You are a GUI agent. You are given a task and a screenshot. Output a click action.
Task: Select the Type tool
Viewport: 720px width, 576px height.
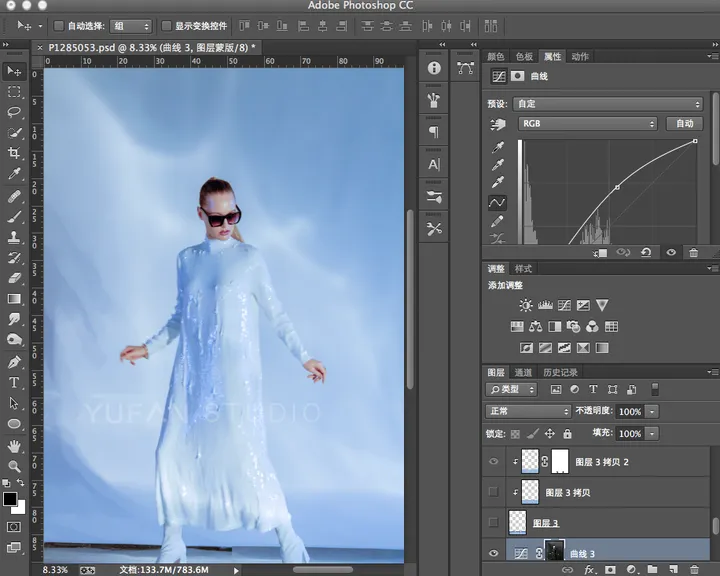click(14, 382)
